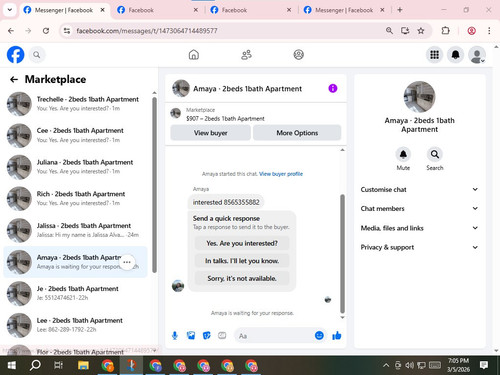The width and height of the screenshot is (500, 375).
Task: Click the View buyer button
Action: 210,133
